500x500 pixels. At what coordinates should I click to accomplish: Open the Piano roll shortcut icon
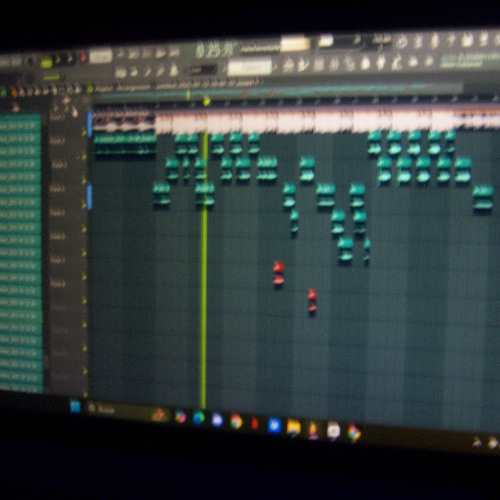303,64
